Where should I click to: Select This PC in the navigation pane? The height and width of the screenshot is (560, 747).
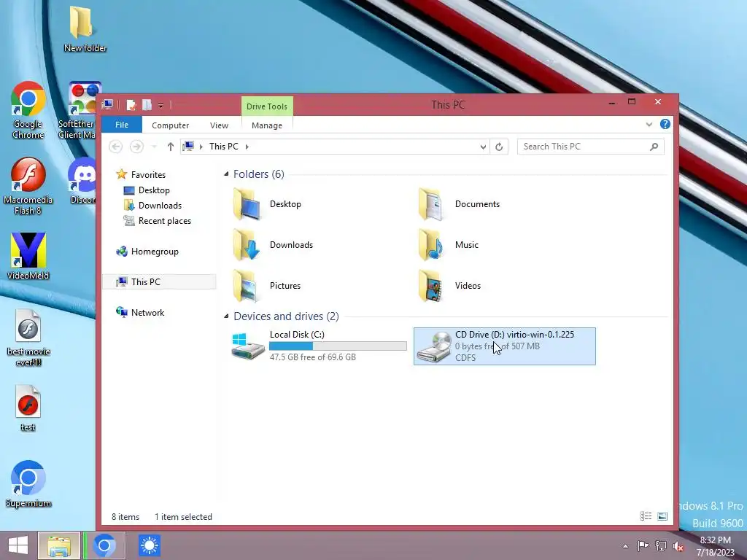159,282
